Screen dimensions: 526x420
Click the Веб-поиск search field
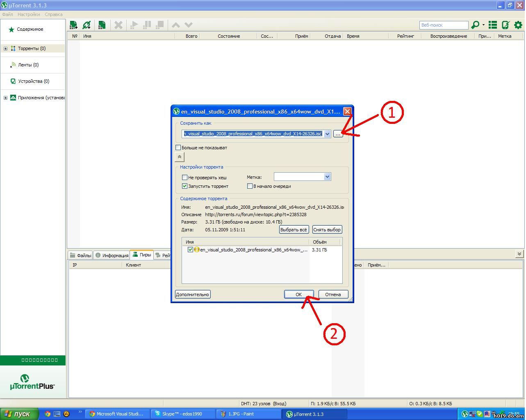[444, 25]
